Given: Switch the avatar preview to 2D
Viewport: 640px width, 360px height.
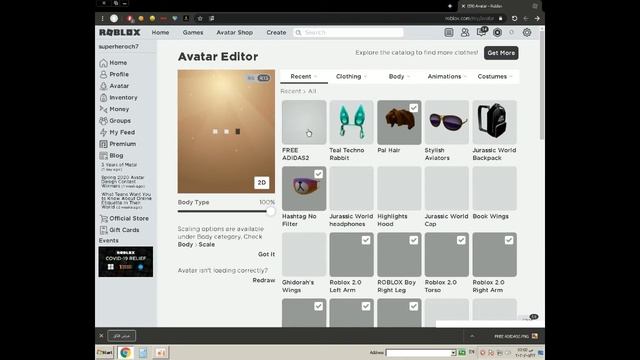Looking at the screenshot, I should (x=262, y=182).
